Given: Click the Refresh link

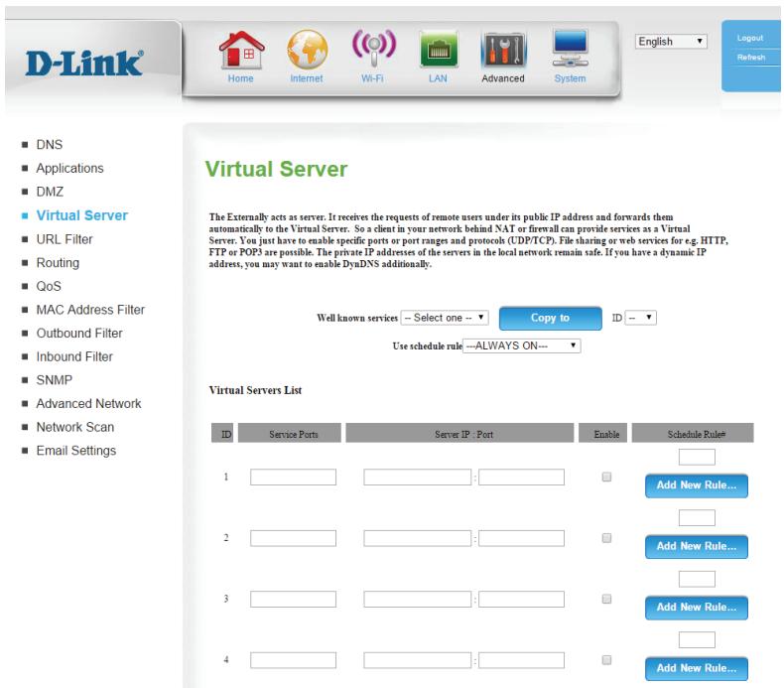Looking at the screenshot, I should pos(751,58).
